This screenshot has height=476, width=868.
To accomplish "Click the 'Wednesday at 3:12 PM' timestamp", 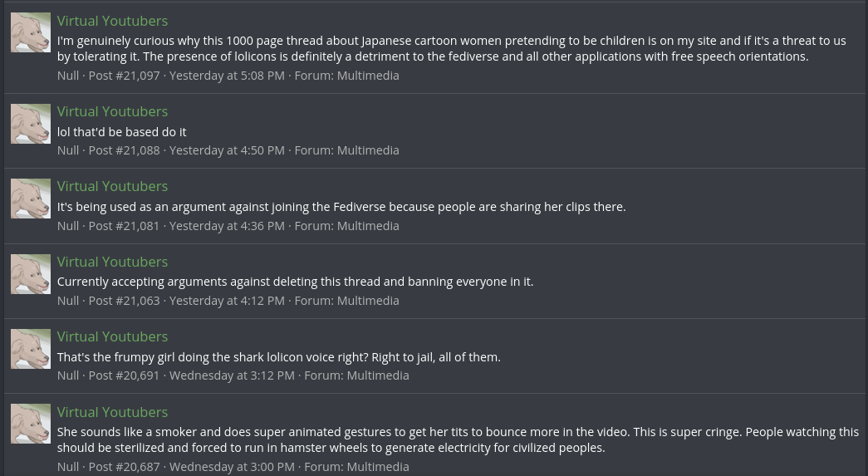I will 232,375.
